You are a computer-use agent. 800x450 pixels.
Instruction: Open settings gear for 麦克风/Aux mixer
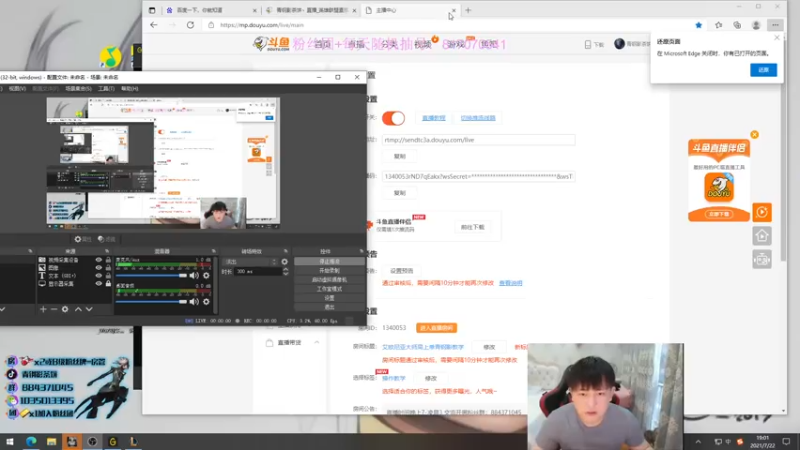coord(206,276)
